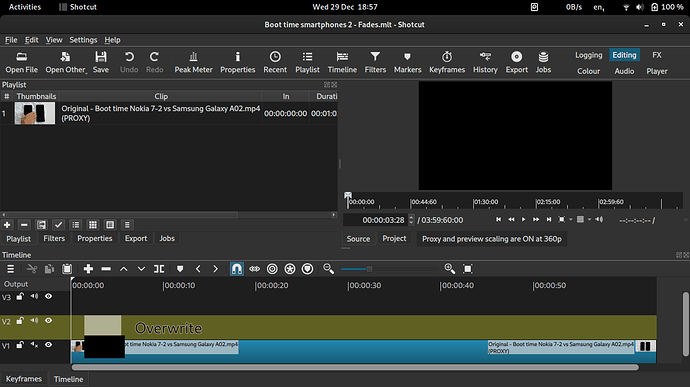Switch to the Colour layout
The height and width of the screenshot is (387, 690).
click(x=588, y=71)
